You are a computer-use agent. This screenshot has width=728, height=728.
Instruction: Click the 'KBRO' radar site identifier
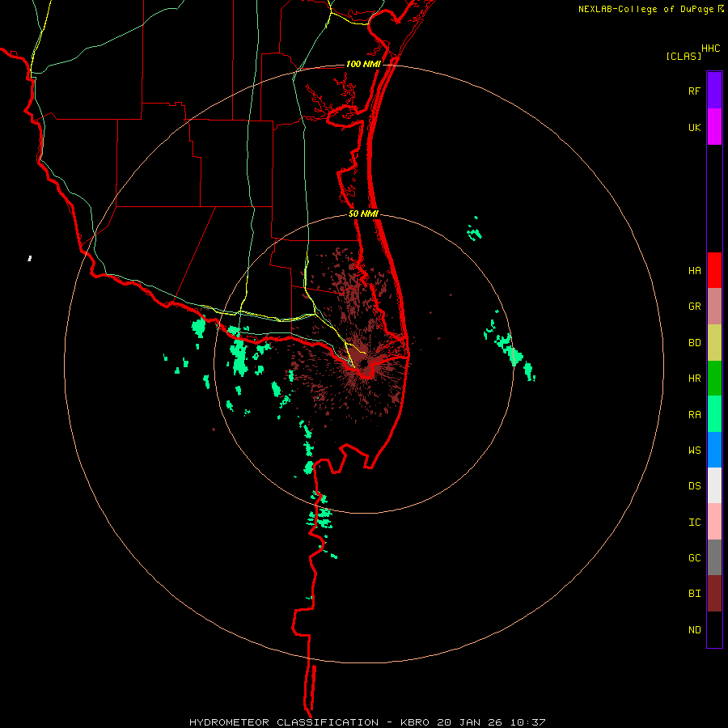point(415,722)
